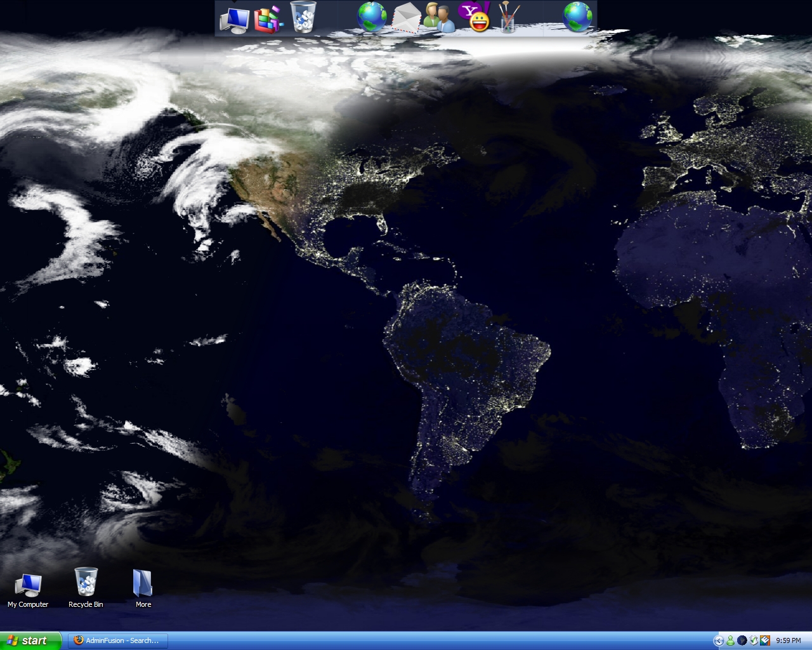Open the Recycle Bin in the top dock

pyautogui.click(x=303, y=18)
